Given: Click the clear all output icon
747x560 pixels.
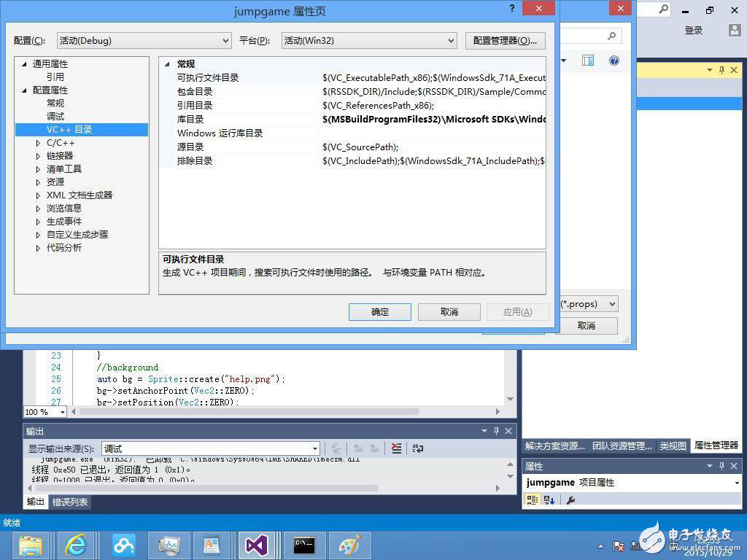Looking at the screenshot, I should [395, 448].
